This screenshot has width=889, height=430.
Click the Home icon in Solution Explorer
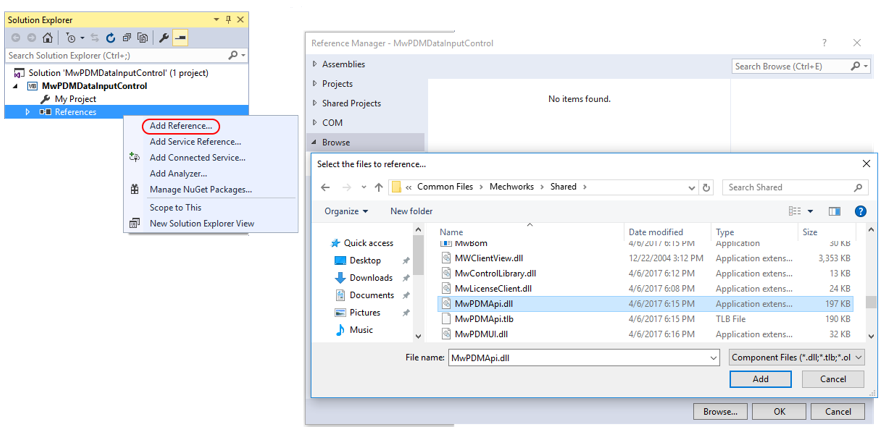click(x=48, y=38)
